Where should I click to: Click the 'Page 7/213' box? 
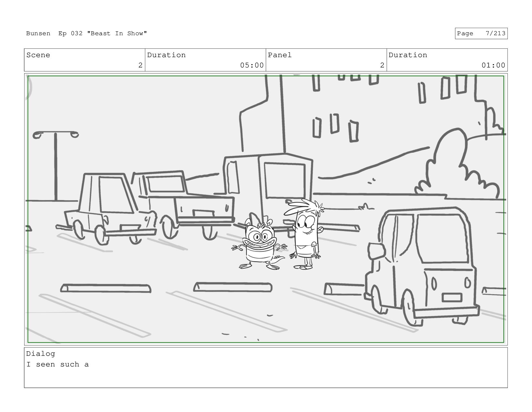481,34
